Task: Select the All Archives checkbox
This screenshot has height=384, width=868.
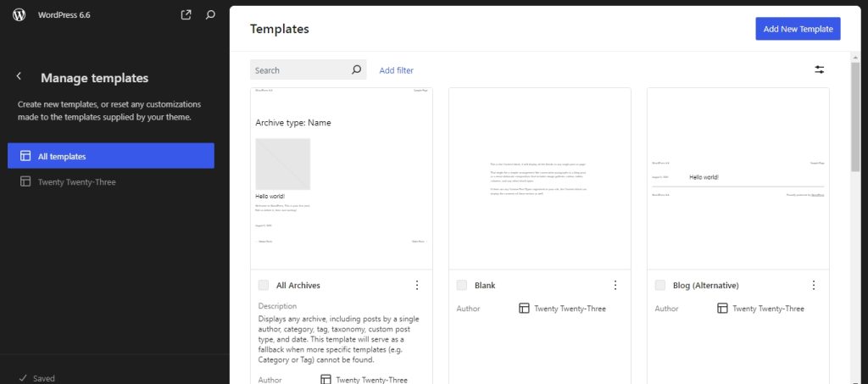Action: tap(264, 285)
